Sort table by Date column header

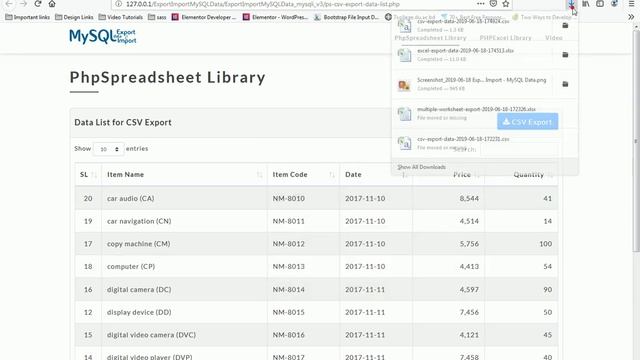pos(376,175)
